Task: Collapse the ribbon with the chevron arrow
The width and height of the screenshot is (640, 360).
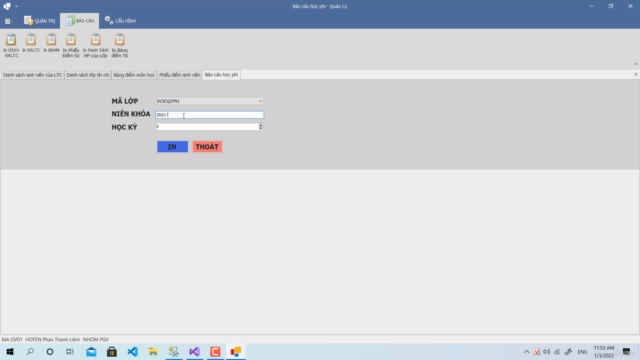Action: [636, 64]
